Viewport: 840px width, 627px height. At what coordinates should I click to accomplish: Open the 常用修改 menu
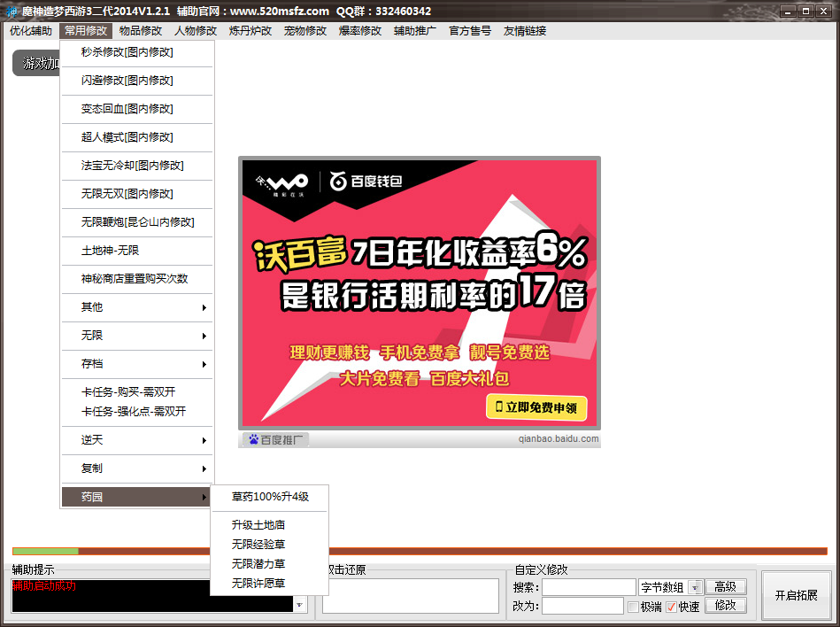tap(86, 30)
